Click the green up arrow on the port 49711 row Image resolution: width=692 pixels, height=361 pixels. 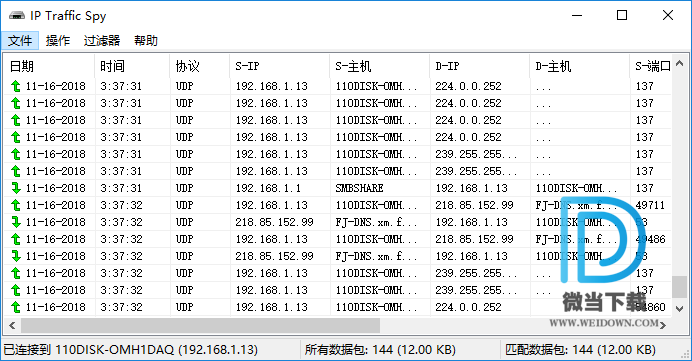(x=16, y=205)
